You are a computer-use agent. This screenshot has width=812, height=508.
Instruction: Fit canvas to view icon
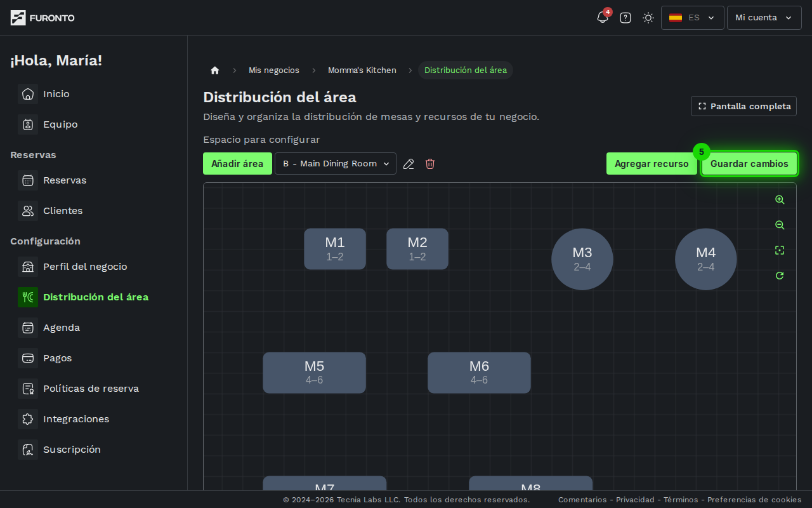point(780,250)
